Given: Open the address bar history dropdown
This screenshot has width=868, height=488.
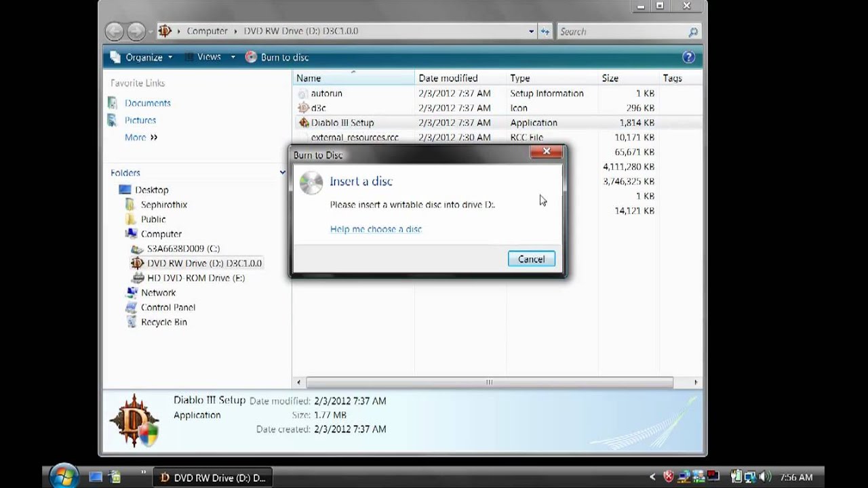Looking at the screenshot, I should [531, 31].
